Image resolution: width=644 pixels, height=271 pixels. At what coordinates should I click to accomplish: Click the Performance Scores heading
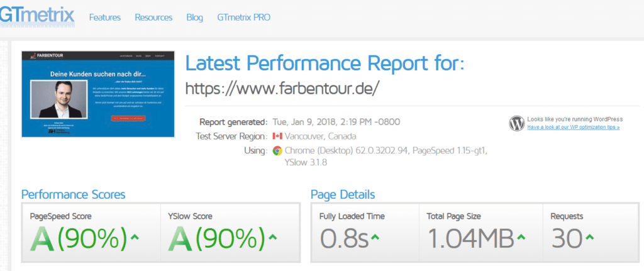(x=73, y=194)
